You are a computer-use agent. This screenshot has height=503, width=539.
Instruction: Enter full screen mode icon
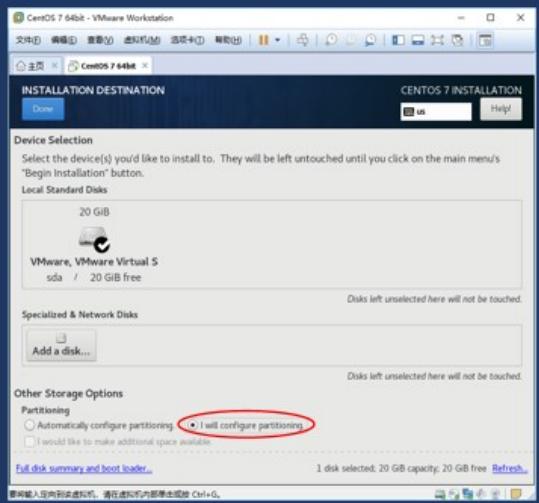tap(437, 40)
